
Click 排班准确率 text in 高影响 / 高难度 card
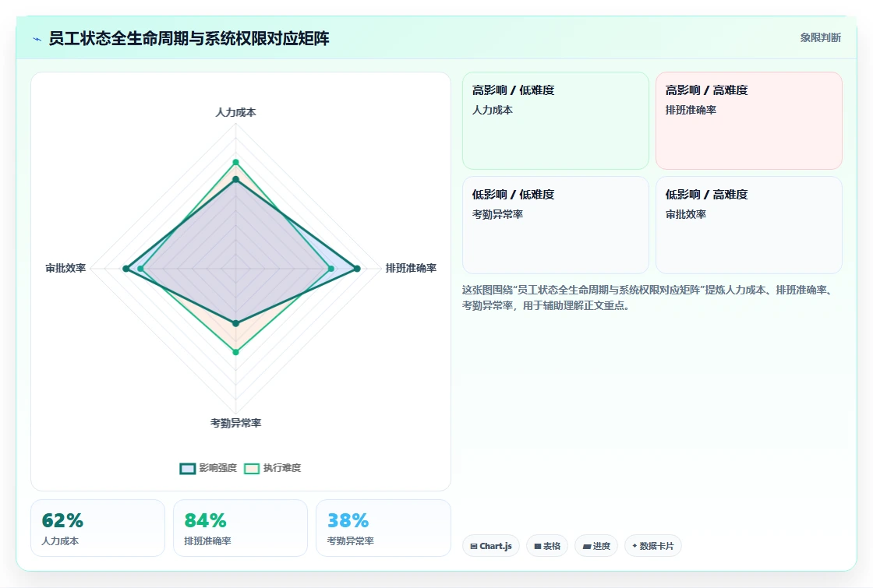[x=691, y=110]
